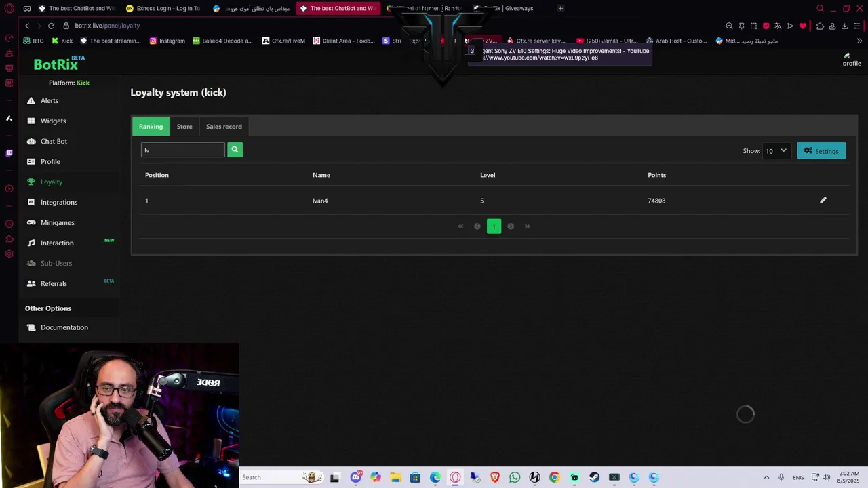The height and width of the screenshot is (488, 868).
Task: Open a new browser tab
Action: tap(560, 8)
